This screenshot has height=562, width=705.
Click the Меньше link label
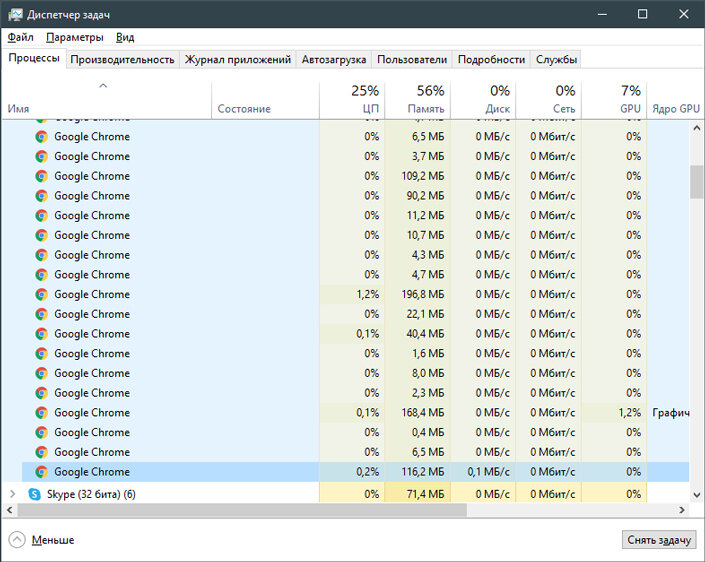[53, 540]
